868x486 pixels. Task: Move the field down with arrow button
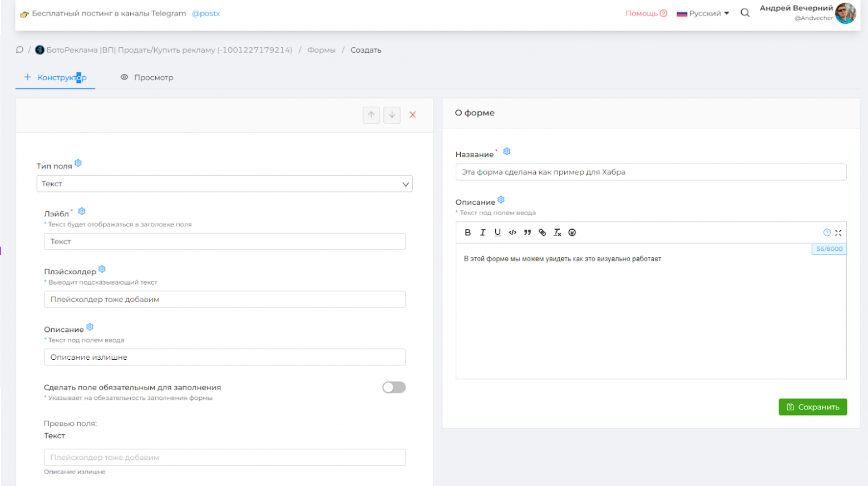pyautogui.click(x=392, y=115)
